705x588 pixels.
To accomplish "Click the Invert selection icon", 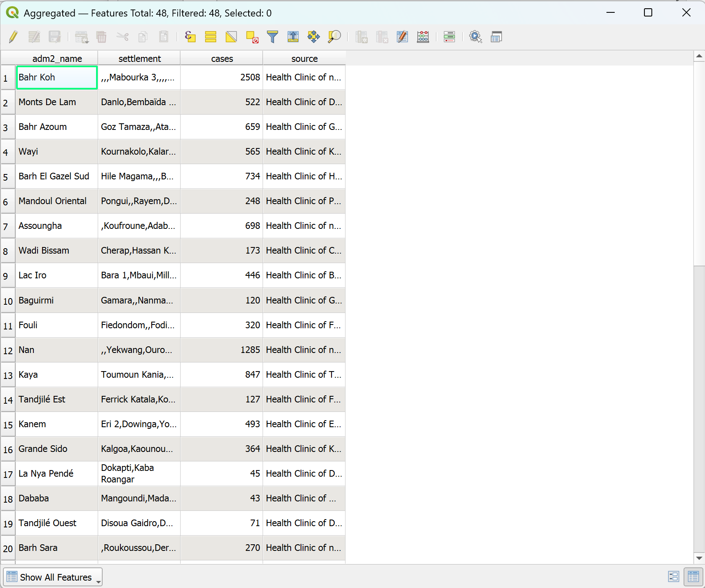I will [x=231, y=37].
